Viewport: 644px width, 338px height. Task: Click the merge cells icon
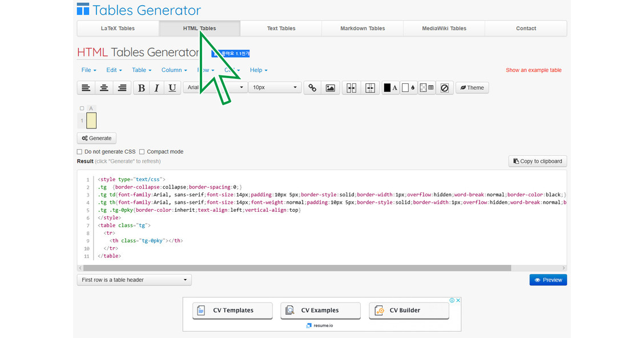pyautogui.click(x=352, y=88)
